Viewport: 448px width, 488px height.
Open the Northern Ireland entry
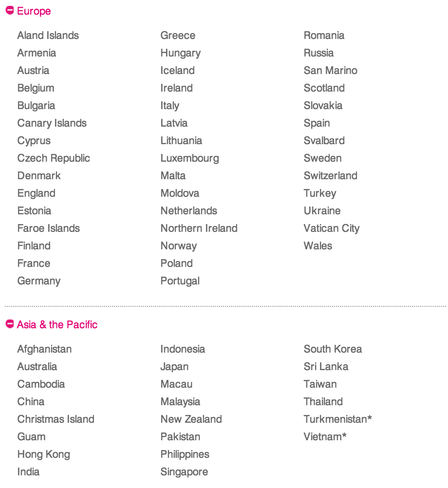point(199,228)
